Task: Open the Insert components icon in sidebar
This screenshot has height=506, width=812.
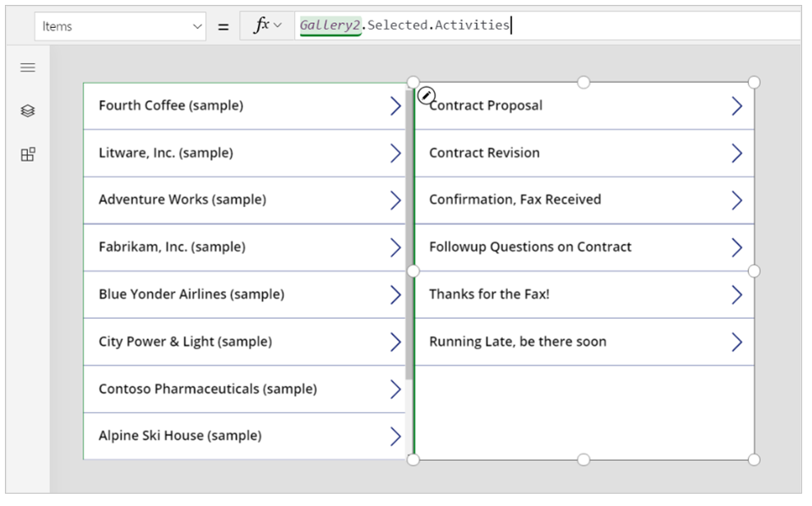Action: (x=28, y=154)
